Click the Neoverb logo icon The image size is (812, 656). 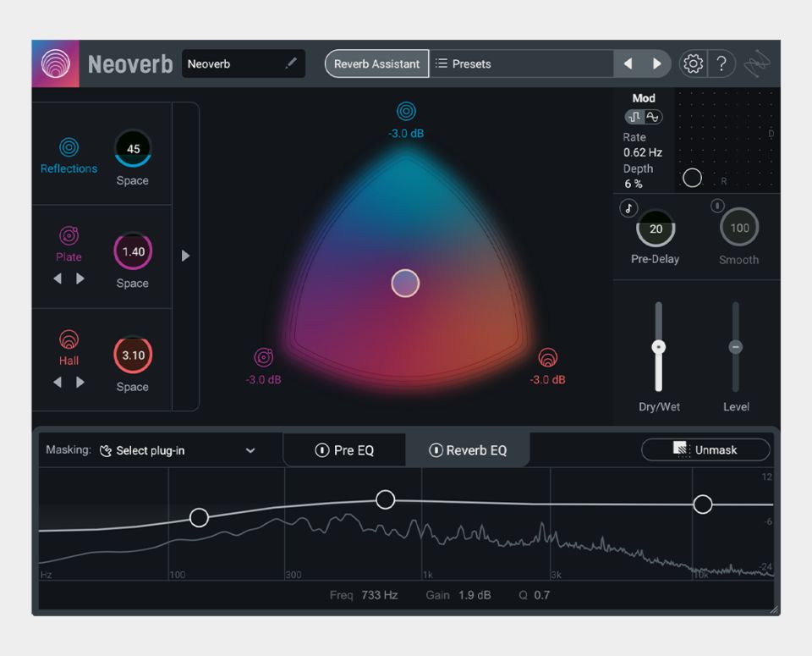coord(56,63)
